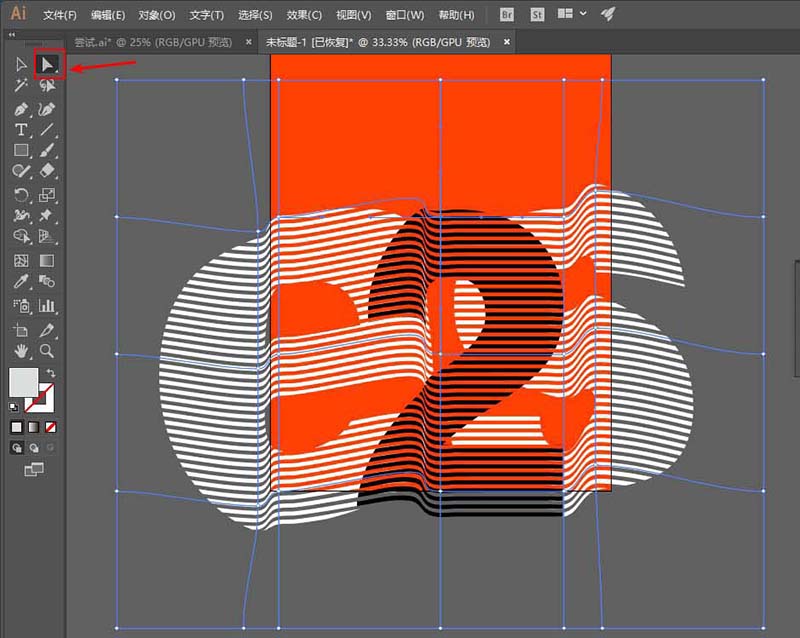
Task: Select the Rectangle tool
Action: click(x=21, y=150)
